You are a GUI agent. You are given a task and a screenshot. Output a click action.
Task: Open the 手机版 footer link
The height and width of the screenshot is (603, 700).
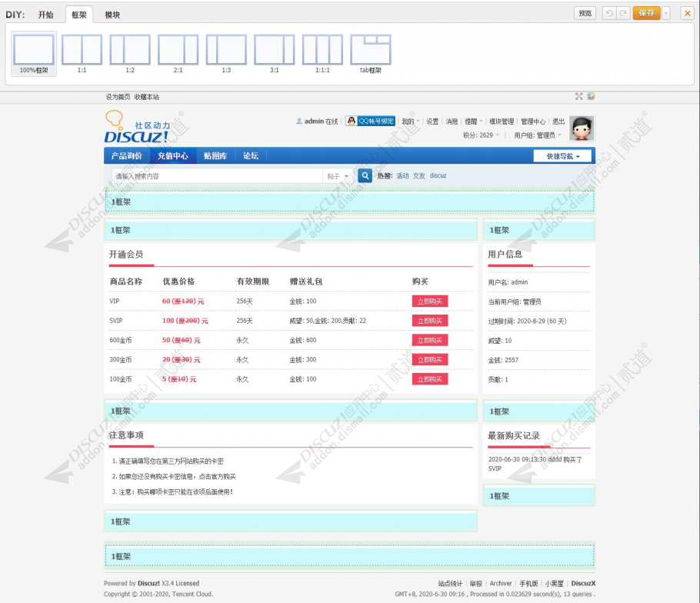click(528, 583)
